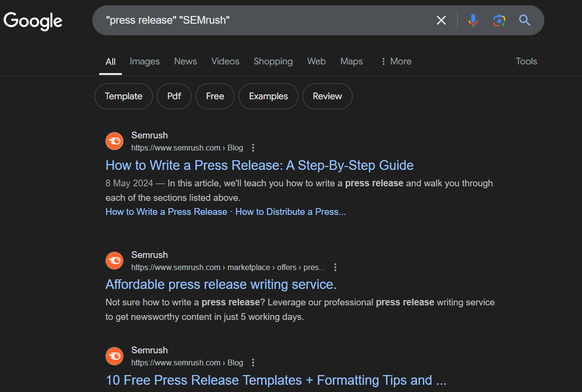
Task: Clear the search query with X icon
Action: pos(441,20)
